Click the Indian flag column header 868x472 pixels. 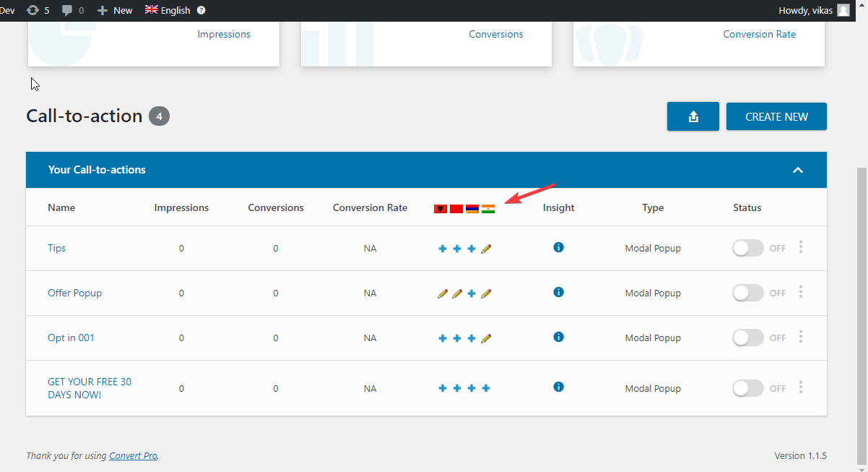point(488,209)
